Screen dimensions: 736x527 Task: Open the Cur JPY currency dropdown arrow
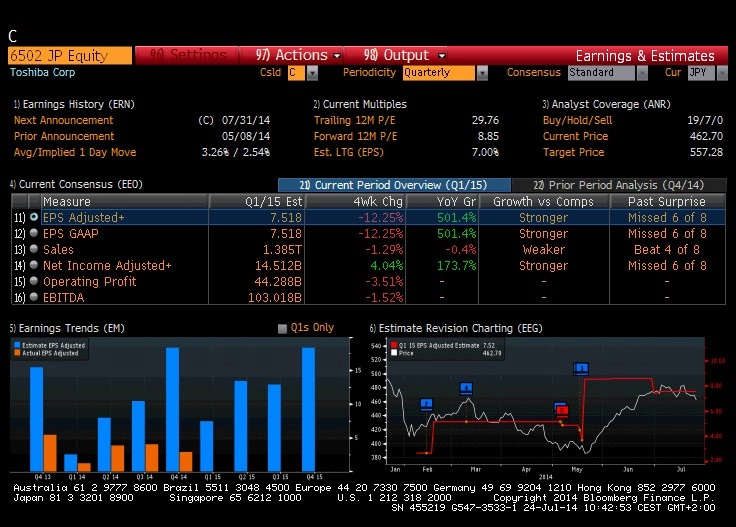722,73
